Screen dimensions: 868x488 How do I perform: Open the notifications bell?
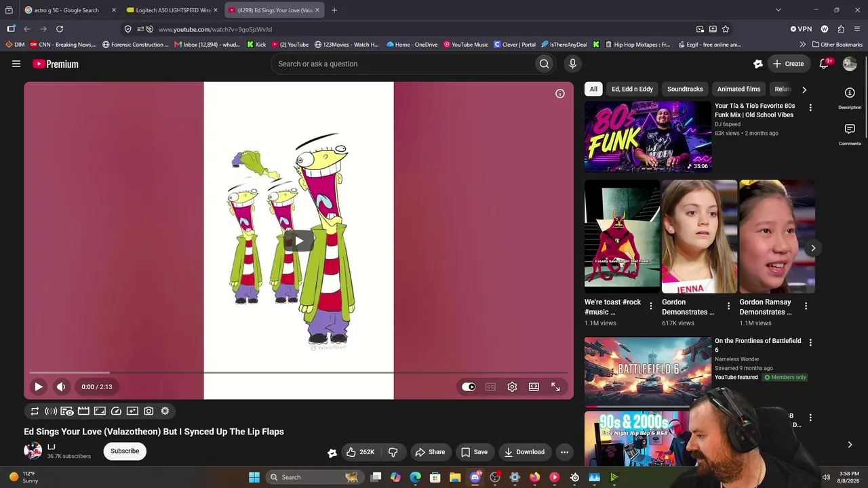point(824,64)
